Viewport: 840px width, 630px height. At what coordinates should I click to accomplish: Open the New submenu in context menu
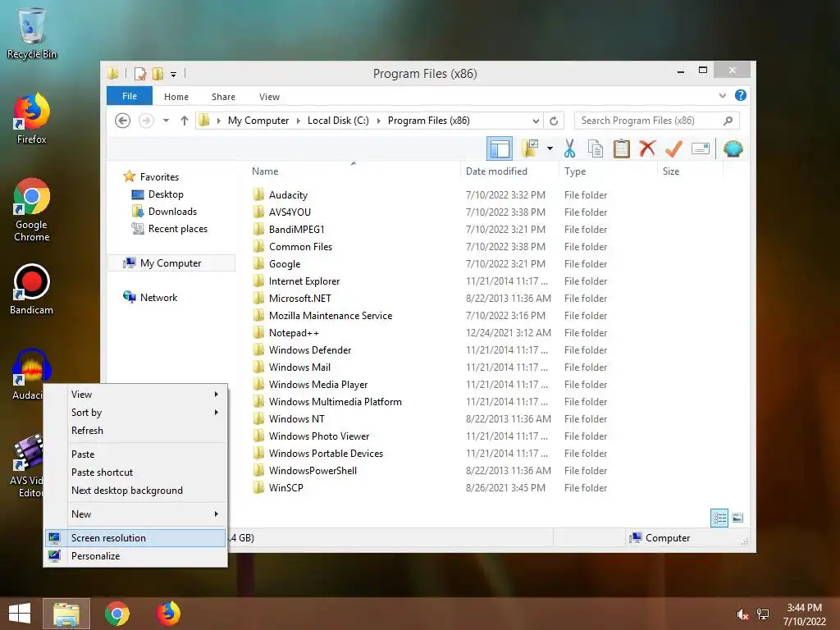pos(136,514)
